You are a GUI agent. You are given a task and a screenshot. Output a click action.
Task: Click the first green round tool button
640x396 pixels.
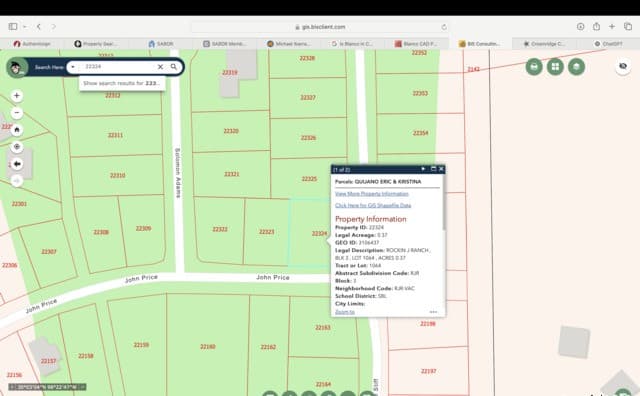(534, 67)
